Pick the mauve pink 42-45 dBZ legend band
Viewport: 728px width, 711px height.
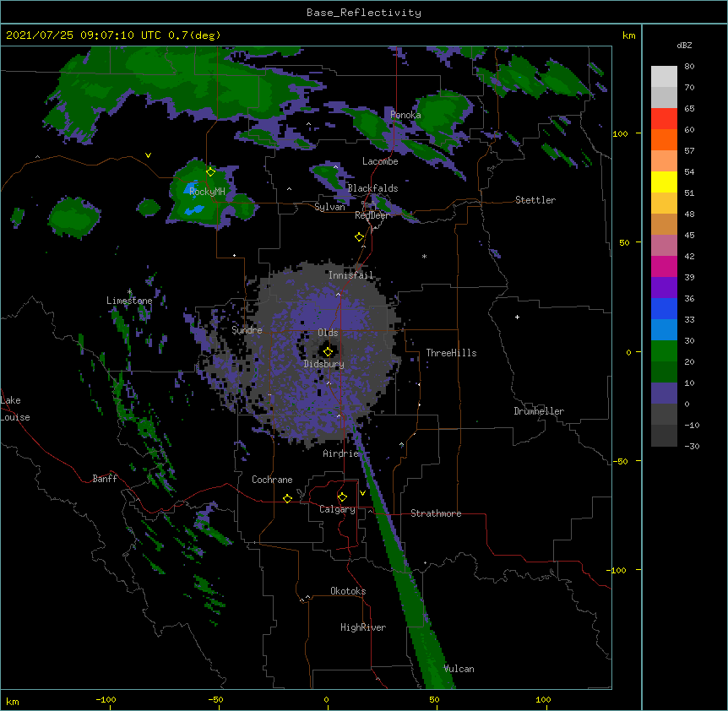664,246
